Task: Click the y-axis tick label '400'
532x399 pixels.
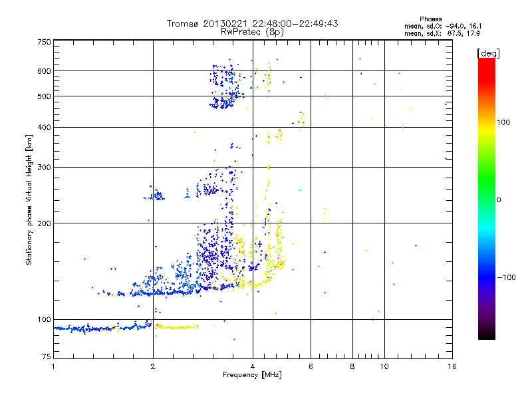Action: tap(44, 128)
